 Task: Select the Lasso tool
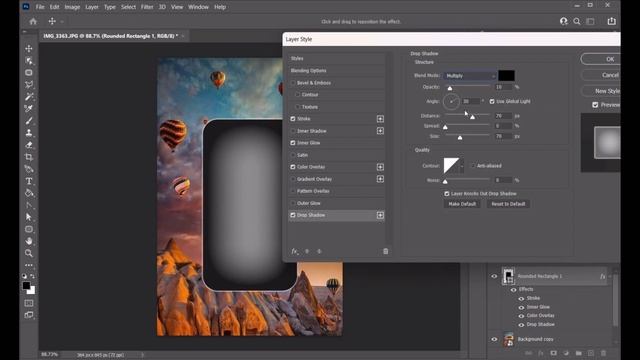pyautogui.click(x=29, y=85)
